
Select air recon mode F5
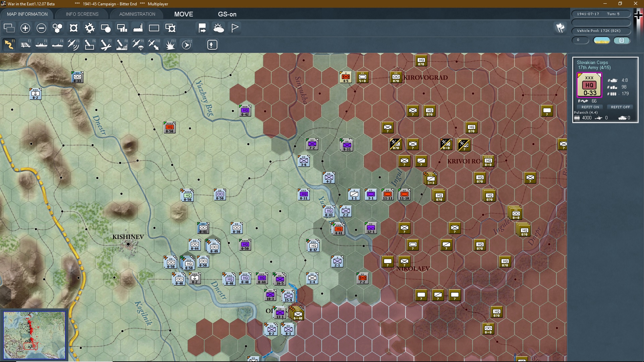[73, 45]
